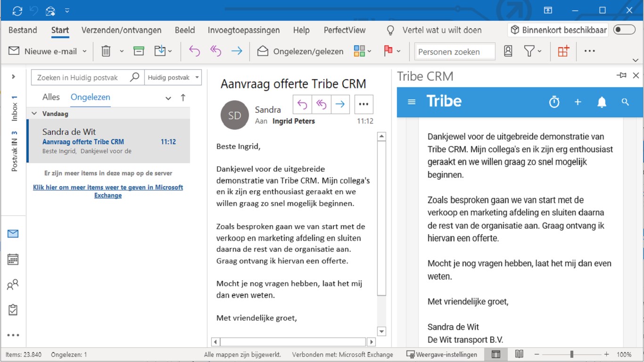This screenshot has height=362, width=644.
Task: Click the SD sender avatar
Action: coord(235,115)
